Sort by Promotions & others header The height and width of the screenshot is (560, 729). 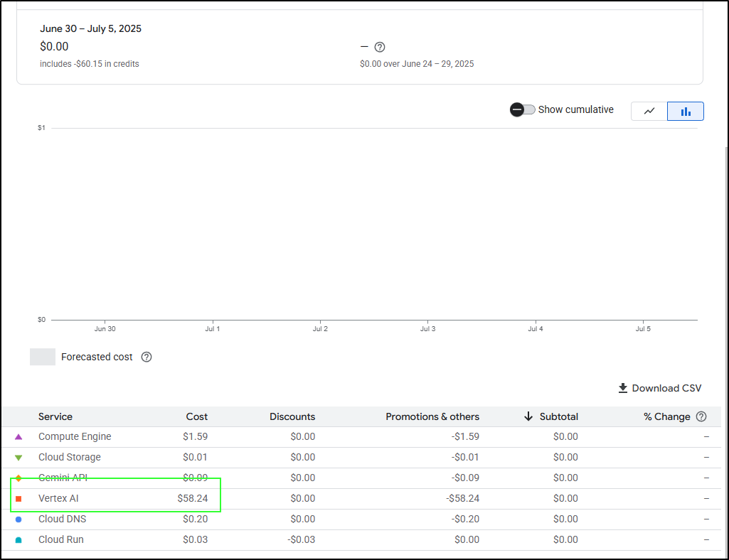(x=432, y=416)
